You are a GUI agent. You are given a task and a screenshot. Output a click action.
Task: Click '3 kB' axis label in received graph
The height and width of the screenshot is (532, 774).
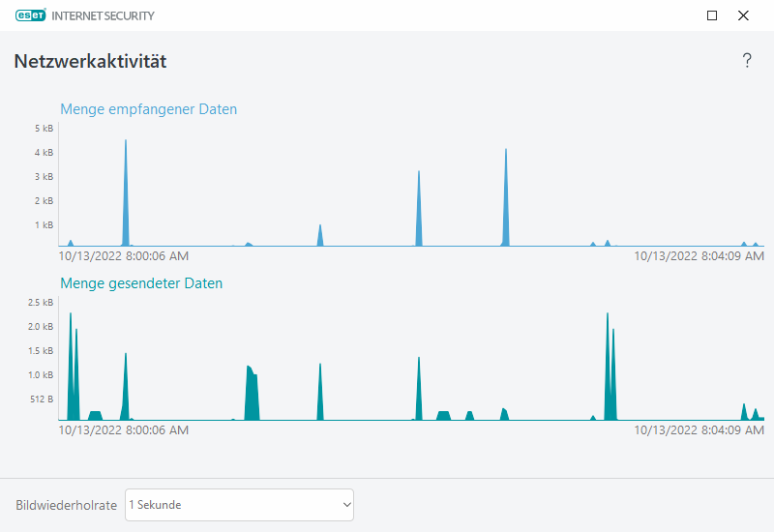pyautogui.click(x=44, y=177)
